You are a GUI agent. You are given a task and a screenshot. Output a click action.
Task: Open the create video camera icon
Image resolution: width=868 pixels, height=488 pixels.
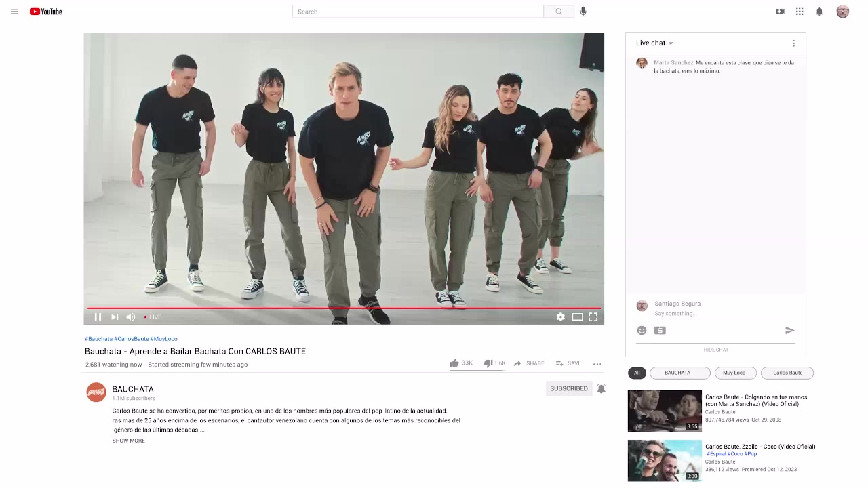780,12
